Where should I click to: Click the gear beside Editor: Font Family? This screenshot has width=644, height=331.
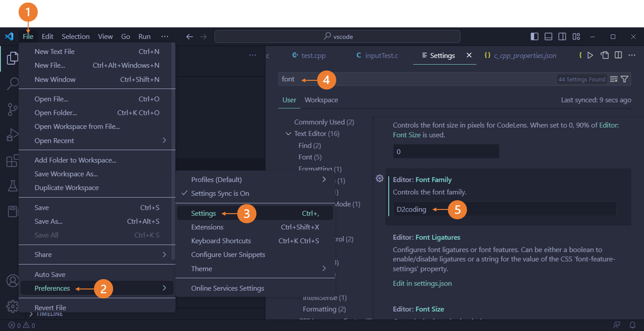[x=380, y=178]
